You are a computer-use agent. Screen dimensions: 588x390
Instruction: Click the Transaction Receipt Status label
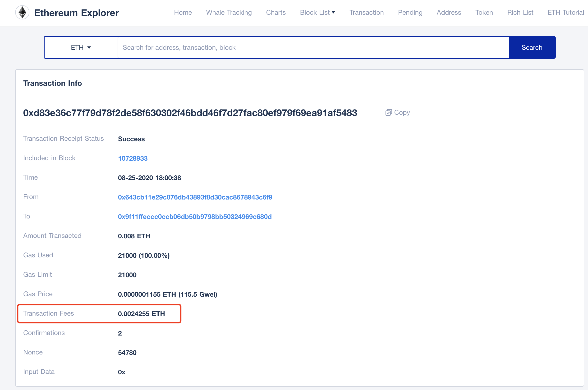(64, 139)
